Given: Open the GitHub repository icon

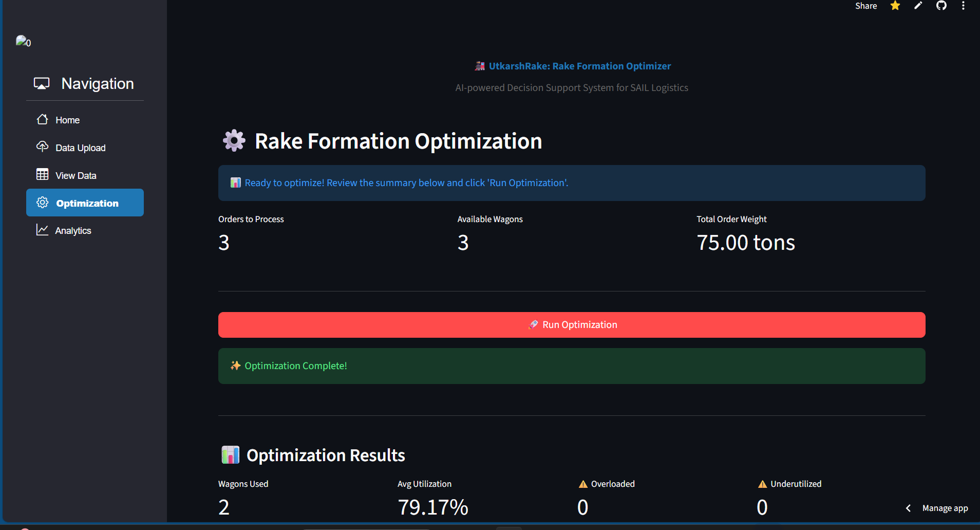Looking at the screenshot, I should (x=941, y=6).
